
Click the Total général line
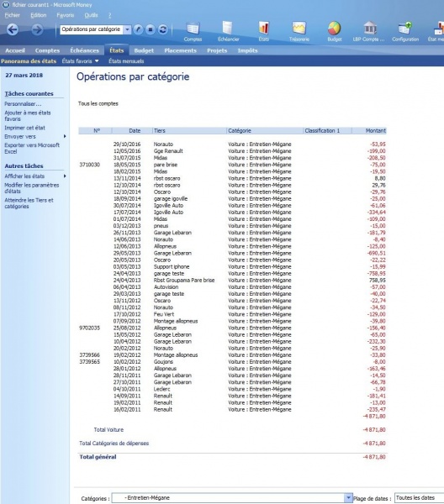[x=232, y=457]
